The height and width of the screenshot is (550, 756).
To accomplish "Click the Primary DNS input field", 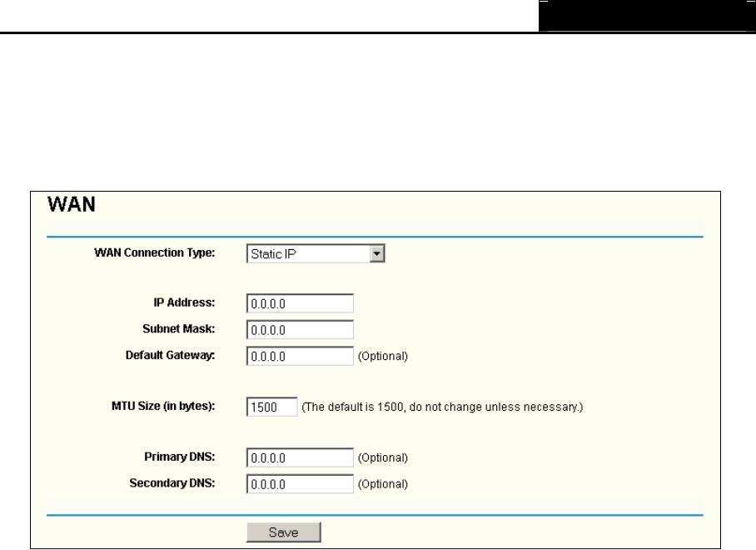I will tap(300, 457).
